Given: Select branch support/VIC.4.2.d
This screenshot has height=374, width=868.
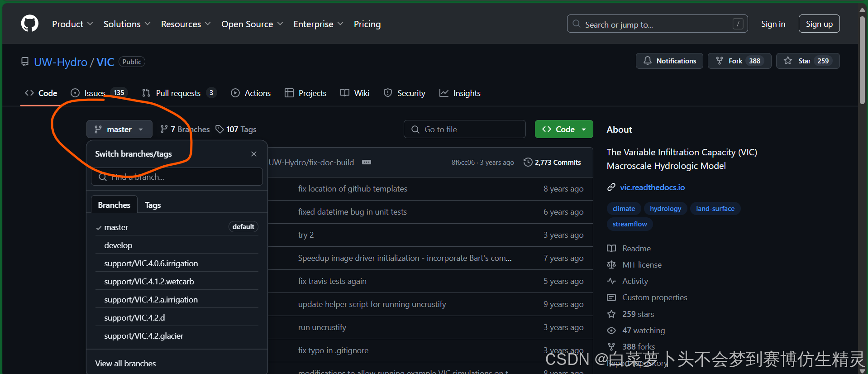Looking at the screenshot, I should 177,317.
